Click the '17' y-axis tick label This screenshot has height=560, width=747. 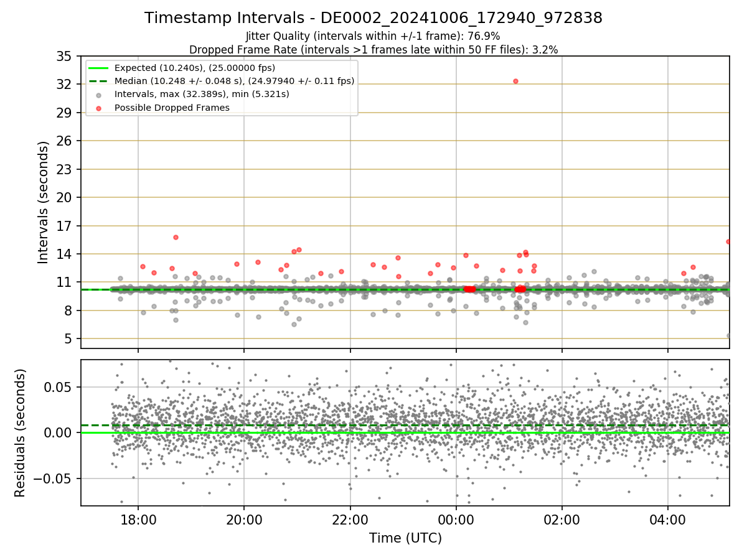(x=64, y=226)
